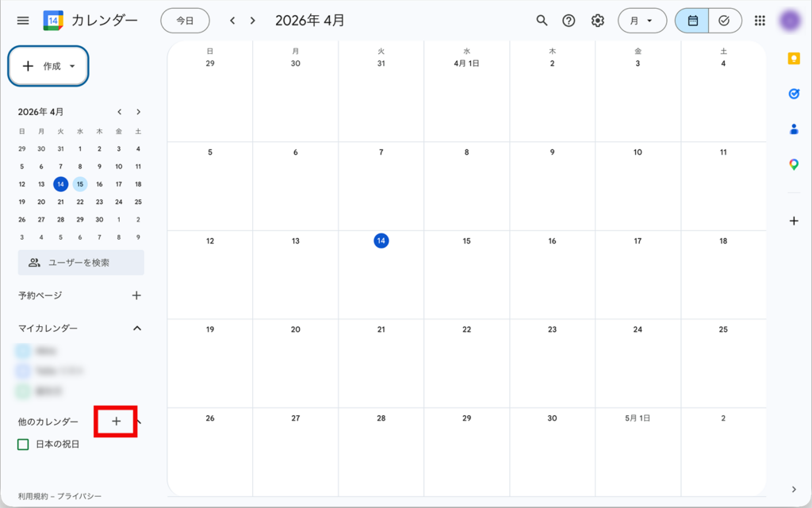Enable the 日本の祝日 calendar checkbox
This screenshot has height=508, width=812.
click(23, 444)
